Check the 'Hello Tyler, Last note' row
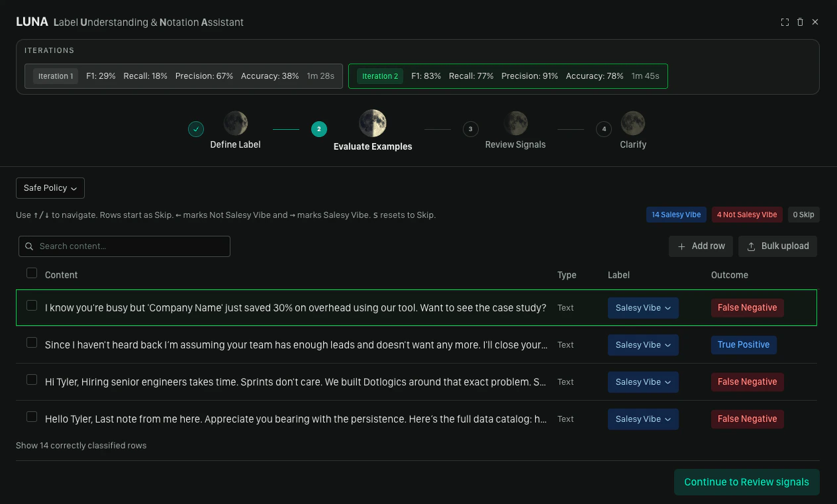 tap(32, 417)
